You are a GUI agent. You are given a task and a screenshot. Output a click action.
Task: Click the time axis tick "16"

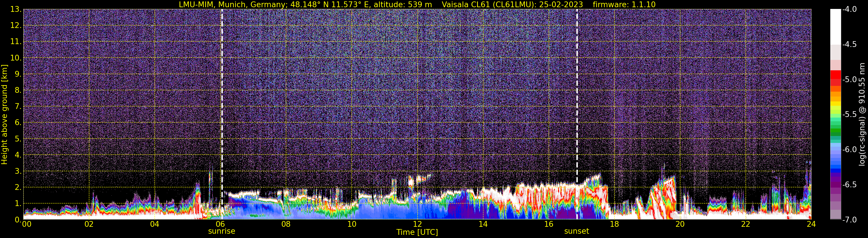click(549, 224)
